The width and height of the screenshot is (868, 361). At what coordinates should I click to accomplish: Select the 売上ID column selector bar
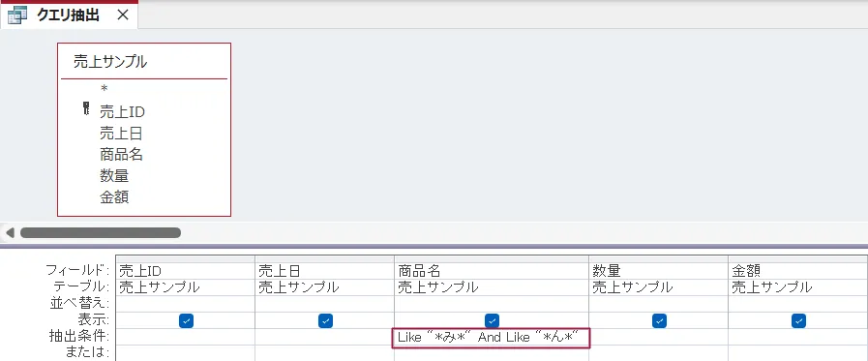(x=186, y=259)
